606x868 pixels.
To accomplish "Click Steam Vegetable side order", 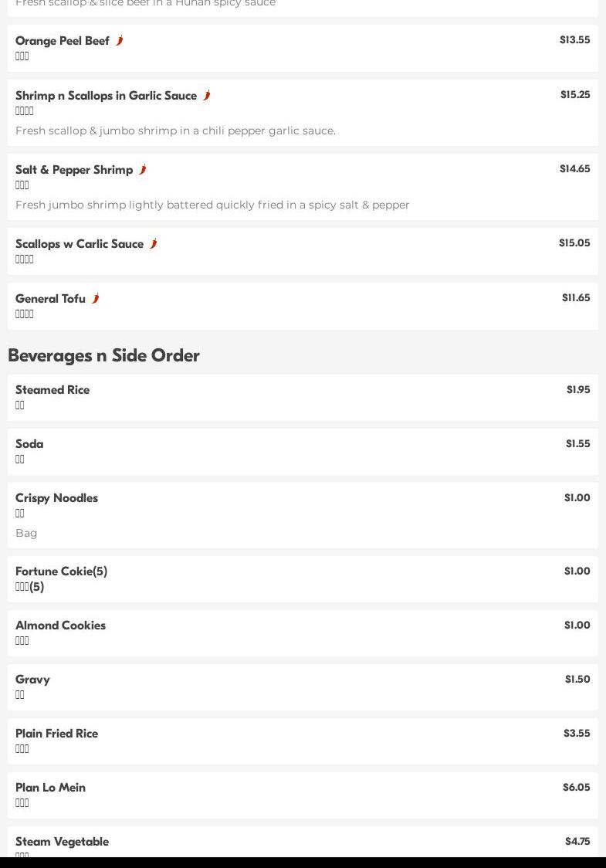I will [62, 842].
